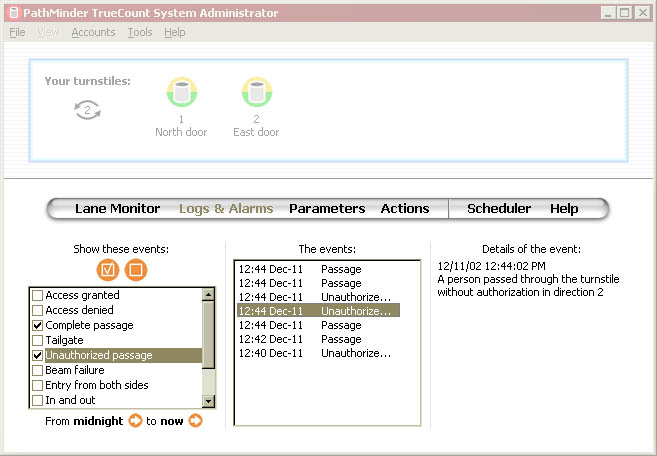The height and width of the screenshot is (456, 657).
Task: Toggle the Tailgate event checkbox
Action: tap(38, 341)
